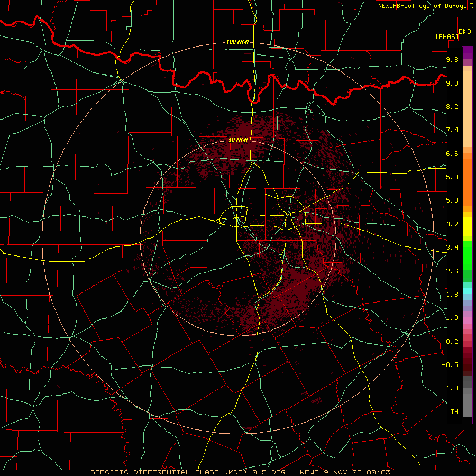476x476 pixels.
Task: Click the 6.6 value on color scale
Action: click(452, 153)
